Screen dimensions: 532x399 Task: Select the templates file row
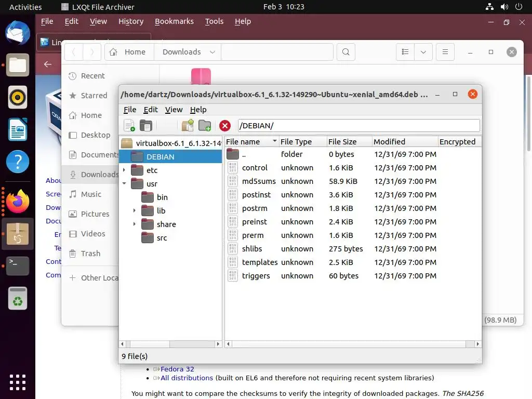click(331, 262)
